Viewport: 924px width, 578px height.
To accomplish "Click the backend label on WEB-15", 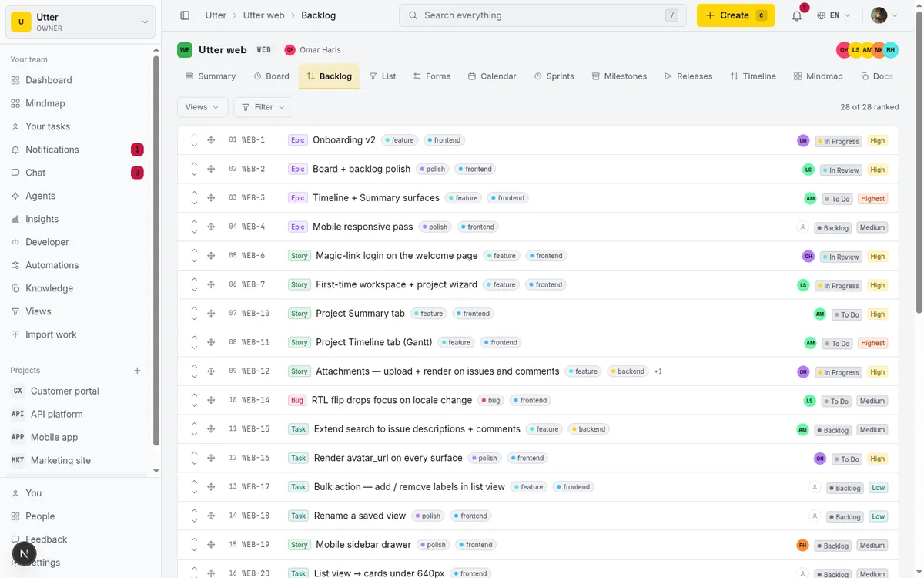I will coord(588,429).
